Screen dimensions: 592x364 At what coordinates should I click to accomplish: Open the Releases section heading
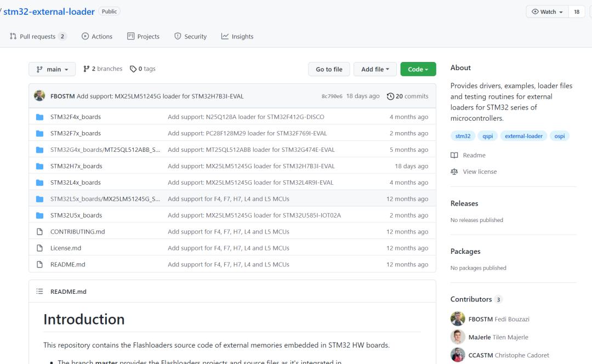pos(464,203)
